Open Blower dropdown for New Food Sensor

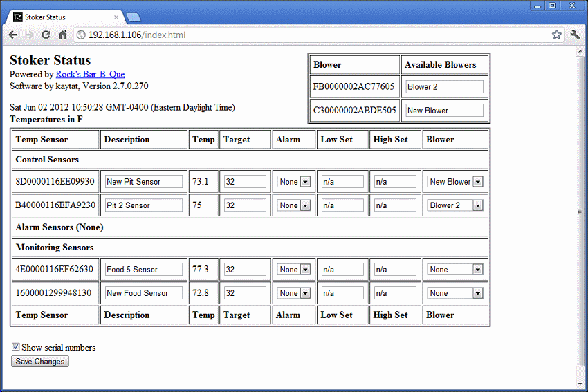click(455, 293)
